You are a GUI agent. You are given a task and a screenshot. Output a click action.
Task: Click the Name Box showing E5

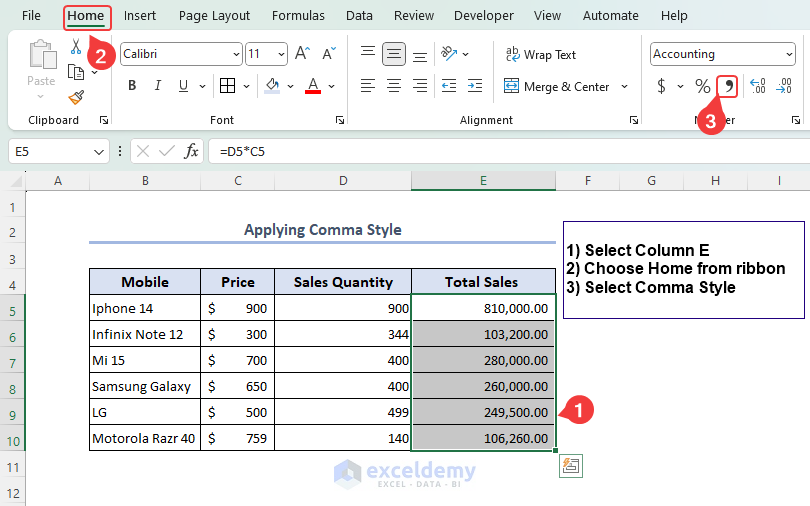tap(50, 151)
